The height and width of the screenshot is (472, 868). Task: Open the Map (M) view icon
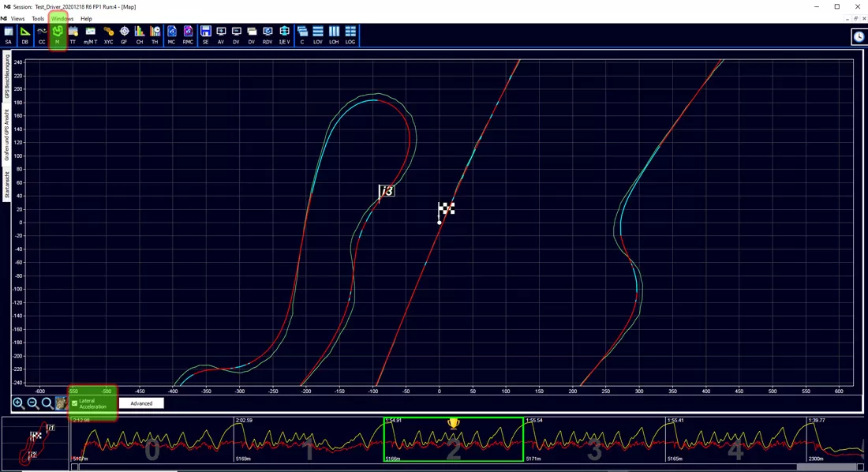[x=58, y=35]
